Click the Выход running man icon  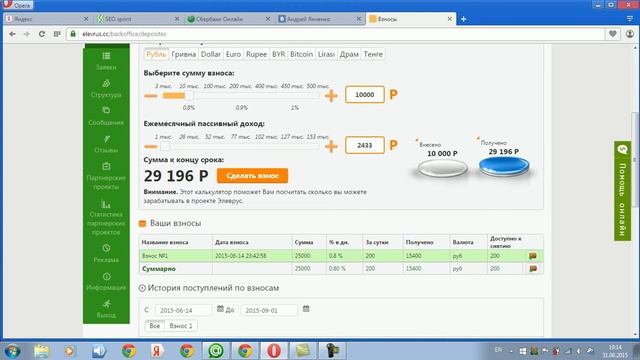106,304
